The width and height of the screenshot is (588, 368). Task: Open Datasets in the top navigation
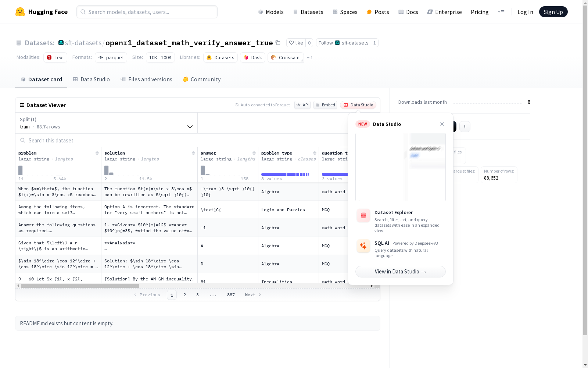click(308, 12)
